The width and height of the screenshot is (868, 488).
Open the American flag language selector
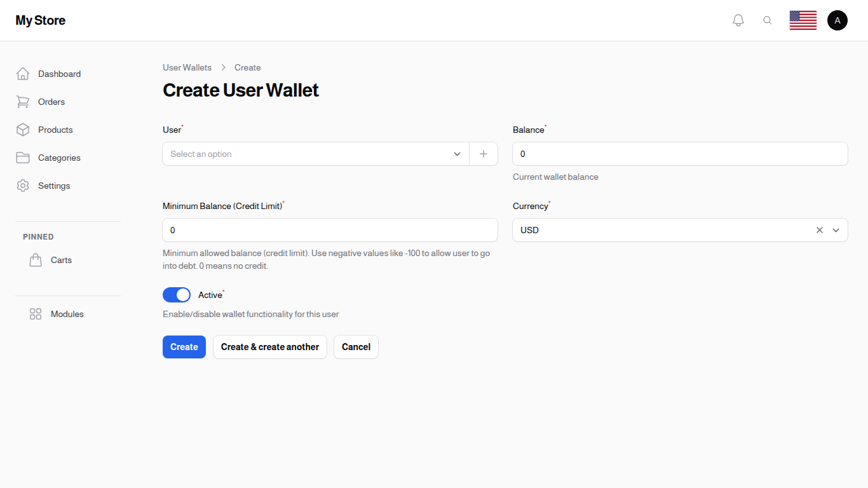tap(803, 20)
